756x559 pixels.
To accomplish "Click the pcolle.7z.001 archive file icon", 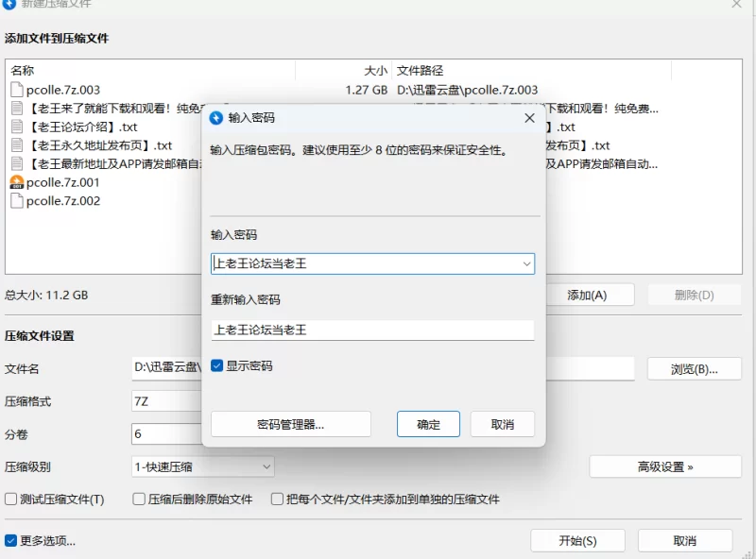I will coord(17,182).
